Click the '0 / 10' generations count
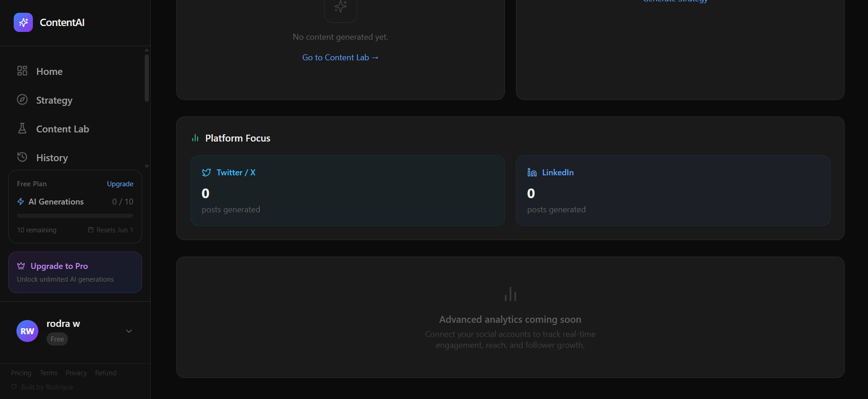868x399 pixels. pos(123,201)
